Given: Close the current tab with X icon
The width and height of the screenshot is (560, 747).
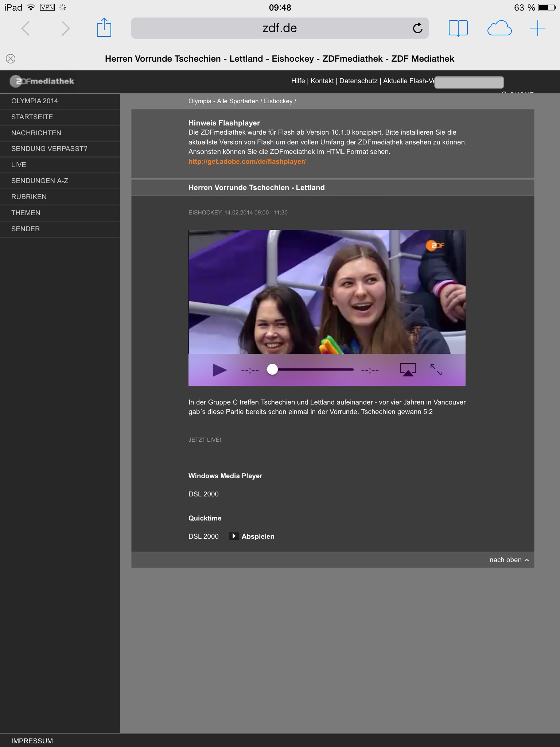Looking at the screenshot, I should tap(11, 59).
